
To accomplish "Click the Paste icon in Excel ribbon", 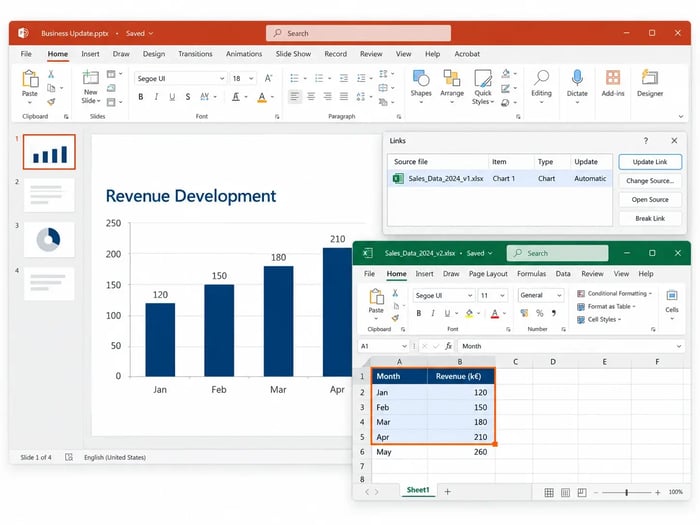I will [376, 296].
